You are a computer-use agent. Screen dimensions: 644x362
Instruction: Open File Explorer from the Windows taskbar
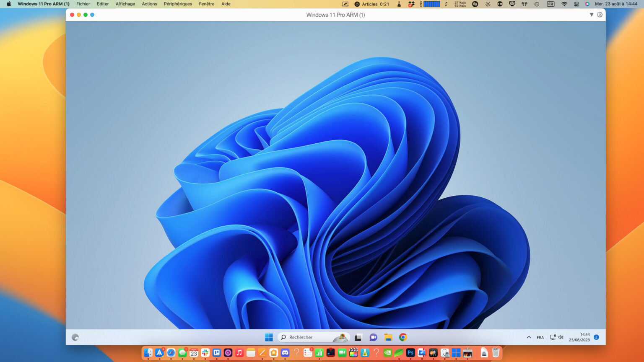coord(388,337)
